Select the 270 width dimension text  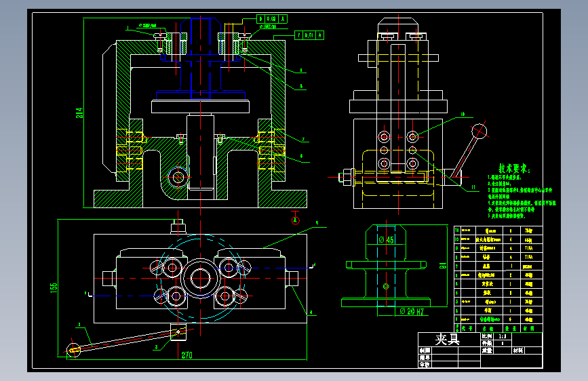[187, 355]
